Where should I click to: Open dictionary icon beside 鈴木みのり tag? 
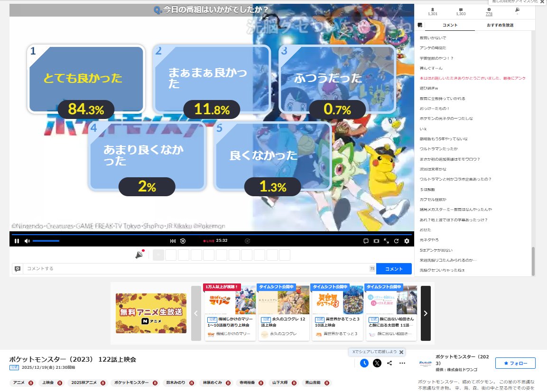pos(192,383)
